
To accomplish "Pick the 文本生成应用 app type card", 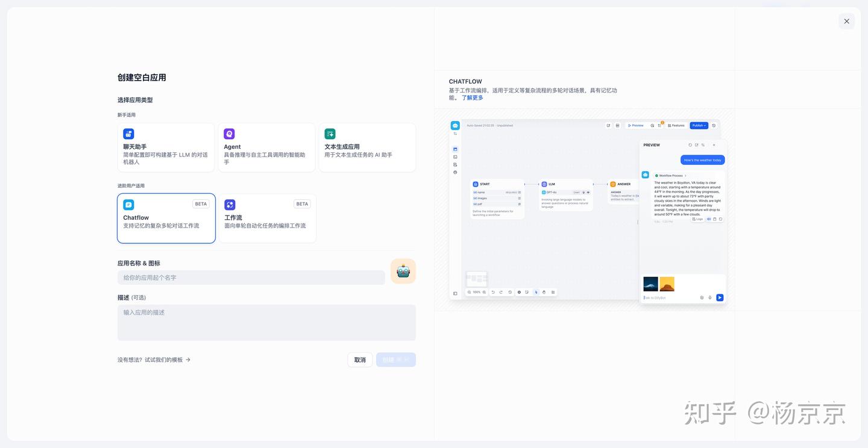I will pos(367,148).
